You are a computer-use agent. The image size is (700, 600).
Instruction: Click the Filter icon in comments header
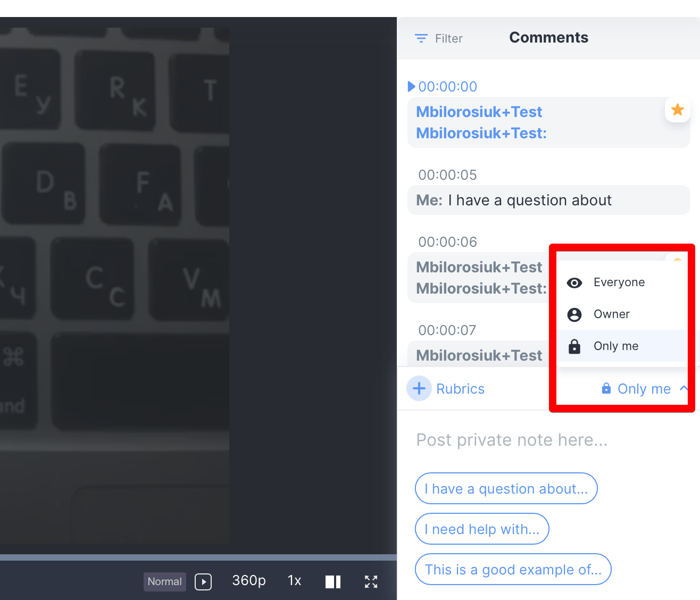click(x=421, y=38)
